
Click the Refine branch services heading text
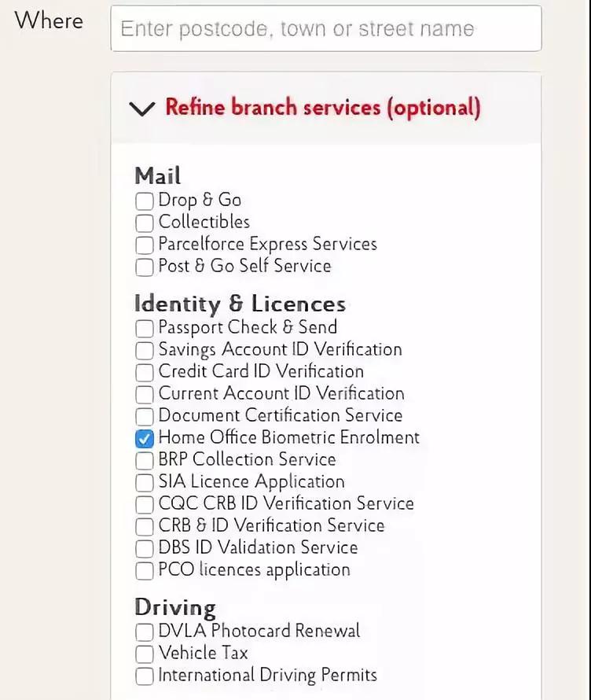pyautogui.click(x=322, y=108)
